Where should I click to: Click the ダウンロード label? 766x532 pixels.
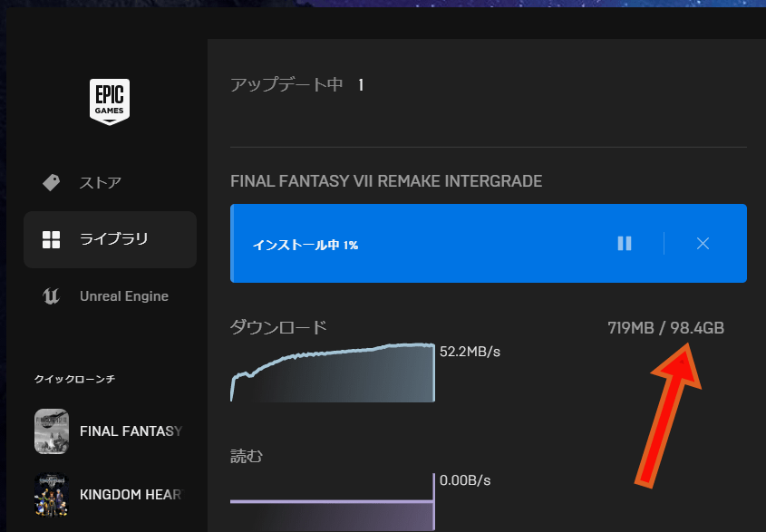[x=278, y=327]
